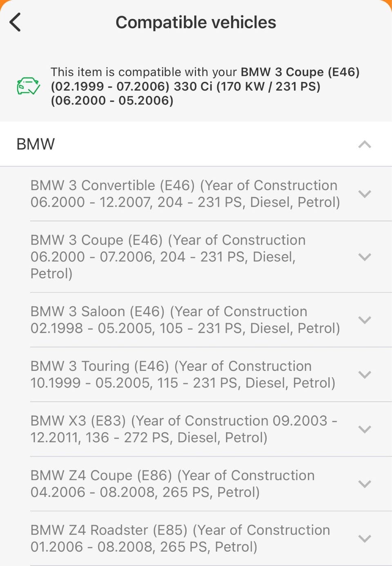The width and height of the screenshot is (392, 566).
Task: Collapse the BMW section with up chevron
Action: click(x=364, y=144)
